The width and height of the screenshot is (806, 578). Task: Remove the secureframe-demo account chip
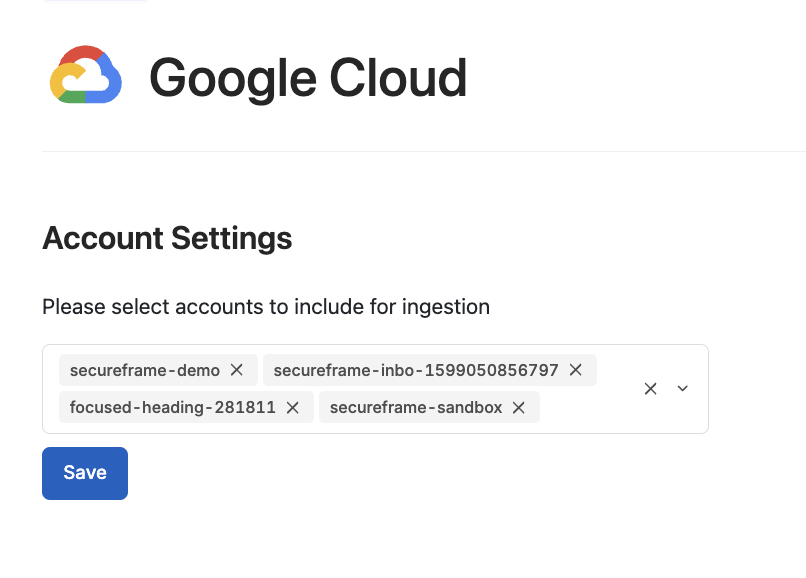[x=236, y=370]
